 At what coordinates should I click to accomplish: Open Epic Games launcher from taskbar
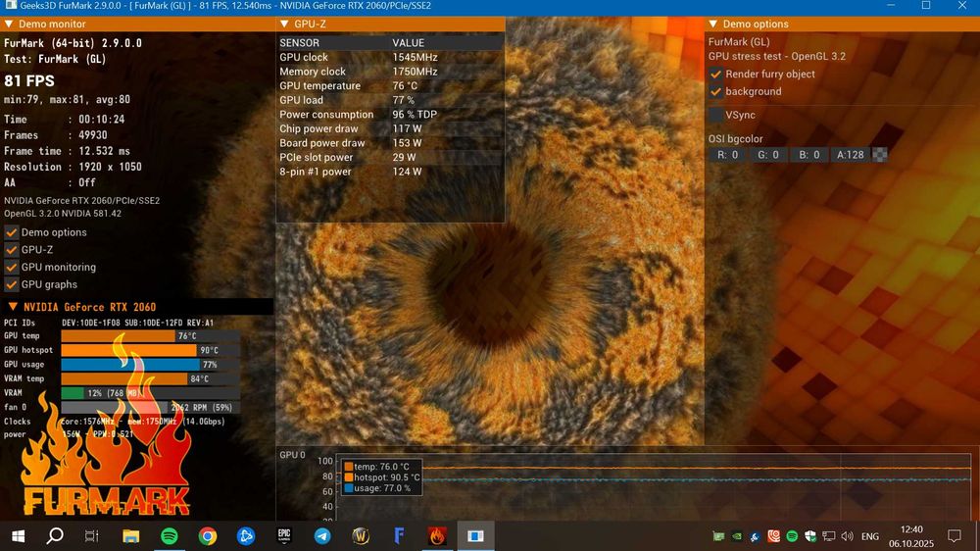coord(284,535)
